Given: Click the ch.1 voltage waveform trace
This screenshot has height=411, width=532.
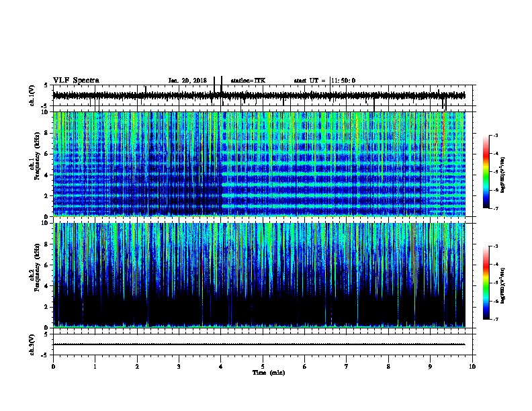Looking at the screenshot, I should [x=259, y=95].
